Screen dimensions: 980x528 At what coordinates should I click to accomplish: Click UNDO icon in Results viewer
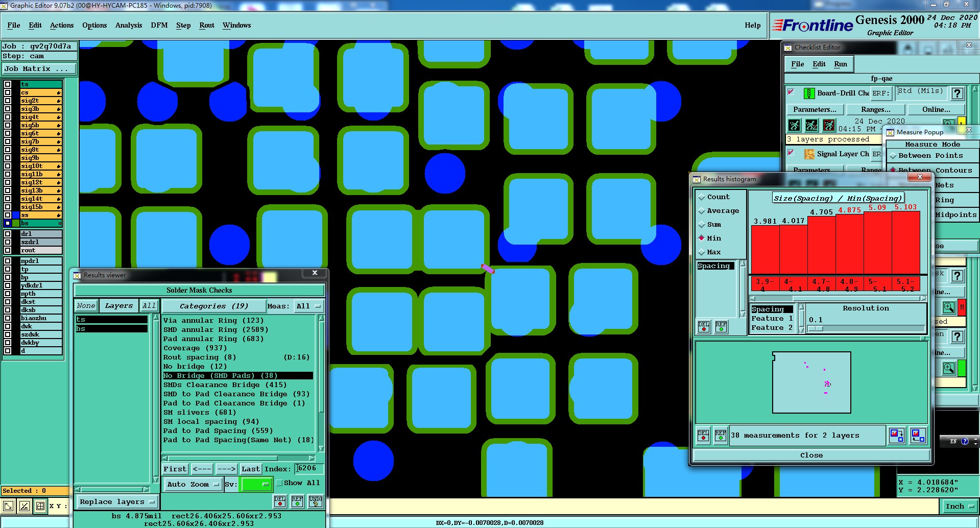coord(316,501)
